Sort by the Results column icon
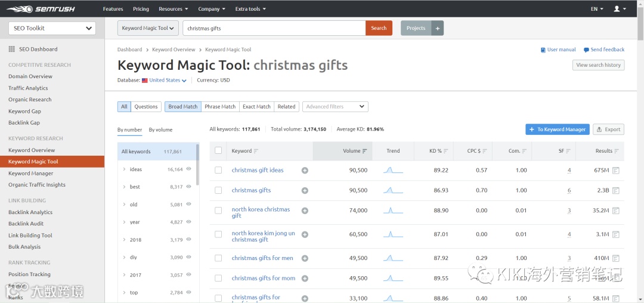 point(617,151)
